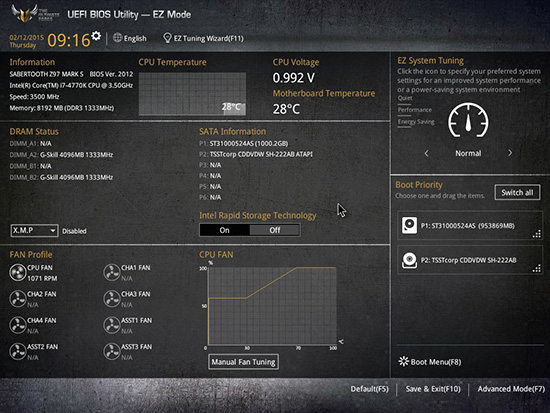Open EZ Tuning Wizard(F11)
The image size is (550, 413).
pyautogui.click(x=209, y=38)
